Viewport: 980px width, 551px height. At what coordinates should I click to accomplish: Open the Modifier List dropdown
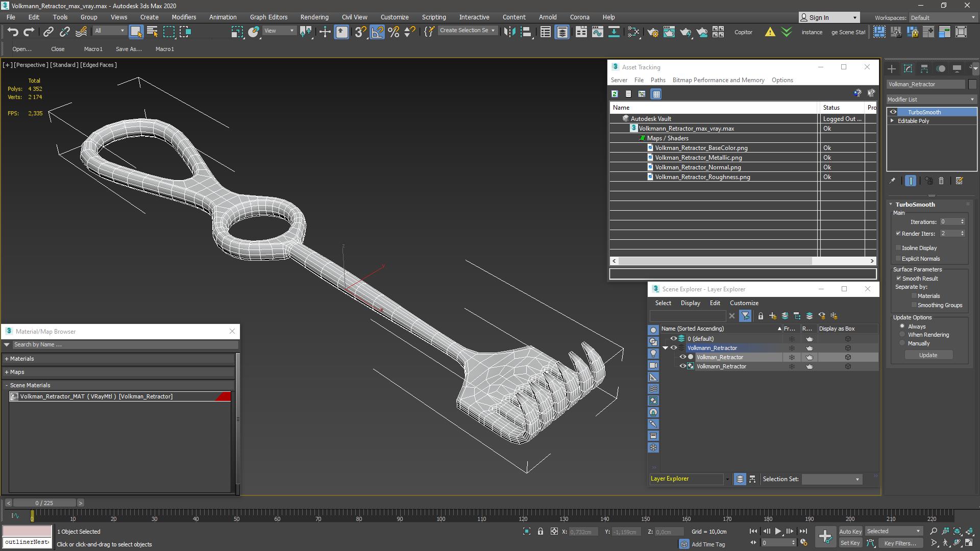(x=931, y=99)
